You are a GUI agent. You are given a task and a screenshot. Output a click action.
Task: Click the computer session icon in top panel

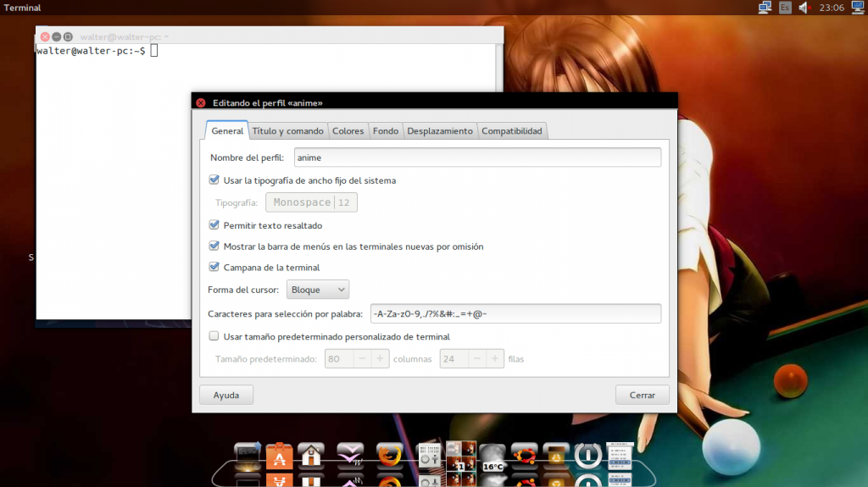(858, 7)
